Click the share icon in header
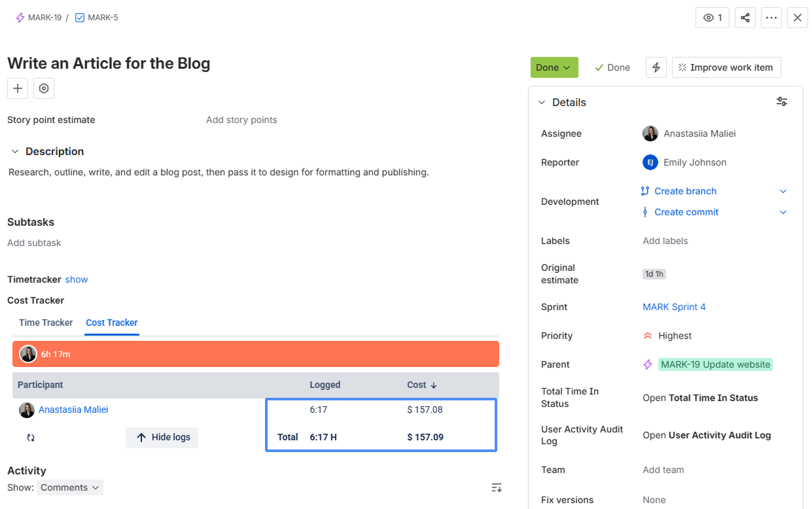Viewport: 812px width, 509px height. click(x=745, y=18)
